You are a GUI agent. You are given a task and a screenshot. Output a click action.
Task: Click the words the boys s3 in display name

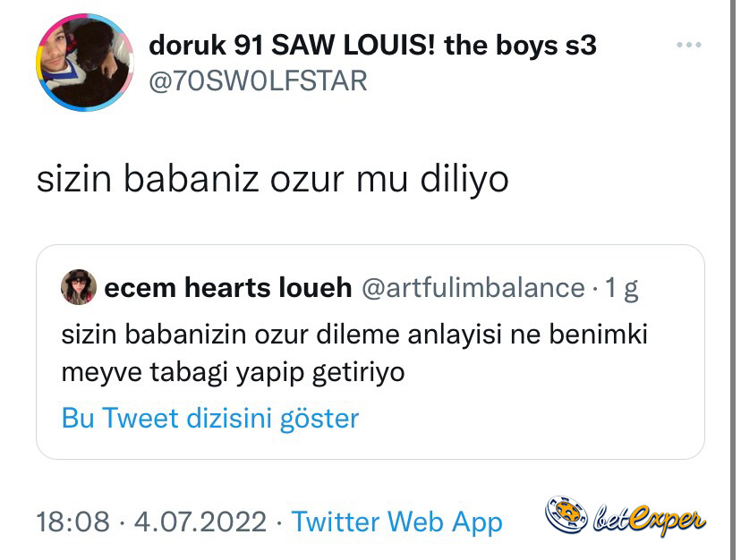pos(520,46)
